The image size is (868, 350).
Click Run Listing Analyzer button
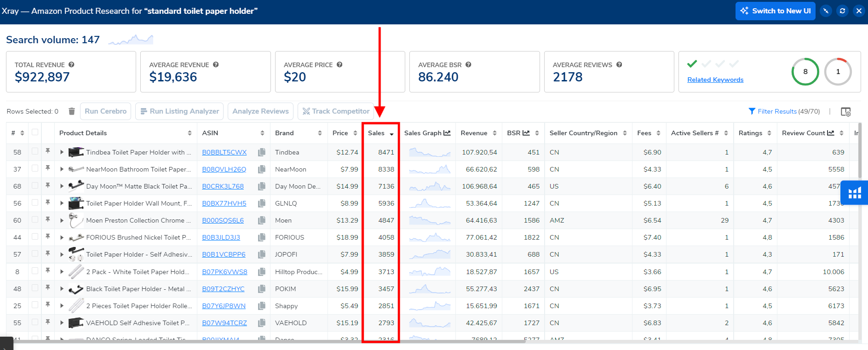point(179,111)
